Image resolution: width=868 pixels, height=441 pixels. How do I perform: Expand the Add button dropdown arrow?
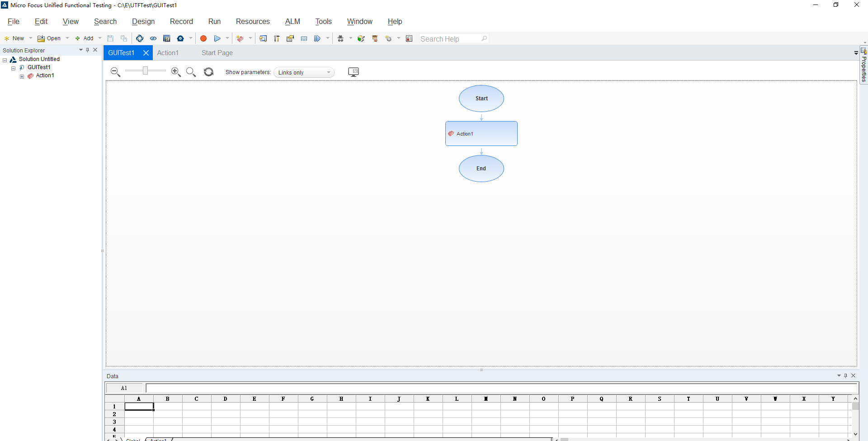100,38
